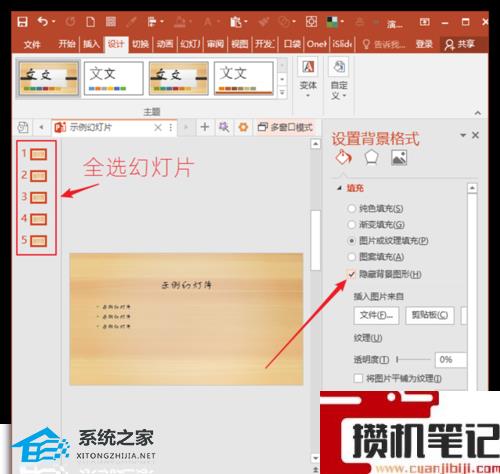Toggle the 隐藏背景图形(H) checkbox

pos(351,274)
